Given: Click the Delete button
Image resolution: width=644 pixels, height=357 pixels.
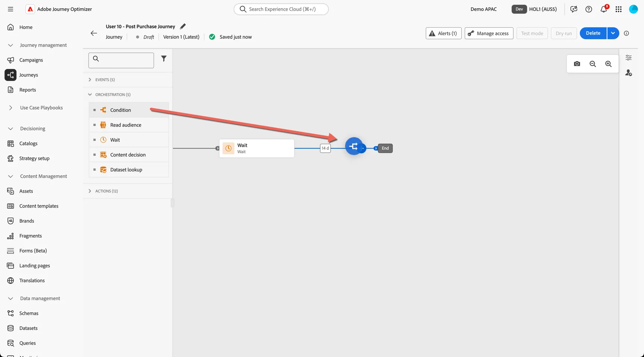Looking at the screenshot, I should click(593, 33).
